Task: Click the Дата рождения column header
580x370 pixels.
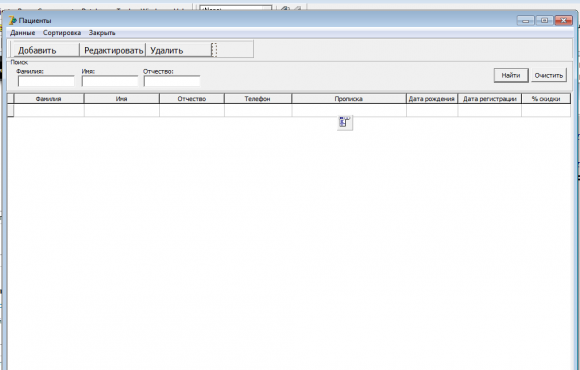Action: (432, 99)
